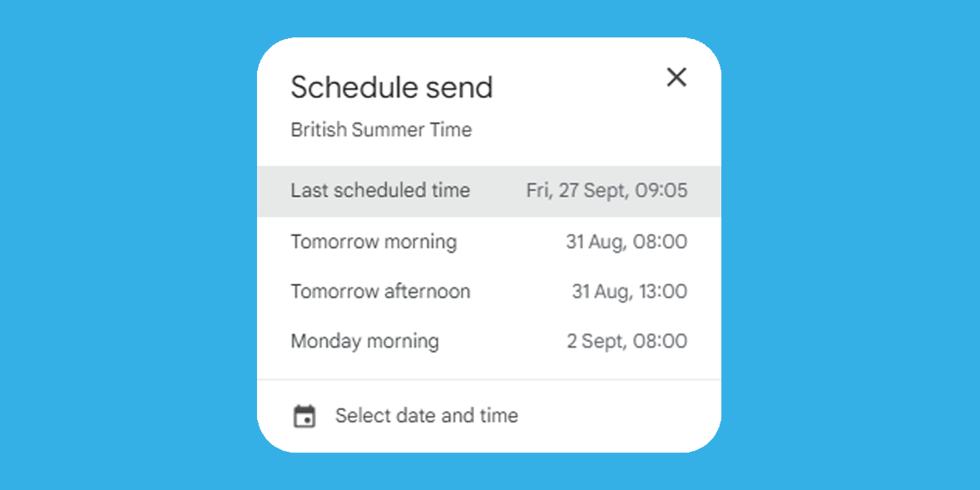Click blue background outside the dialog

125,250
